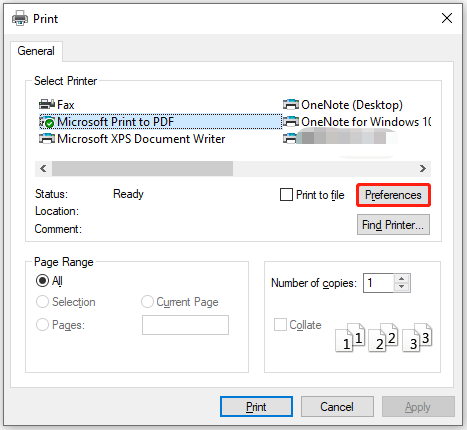Open the General tab
The width and height of the screenshot is (467, 430).
36,51
